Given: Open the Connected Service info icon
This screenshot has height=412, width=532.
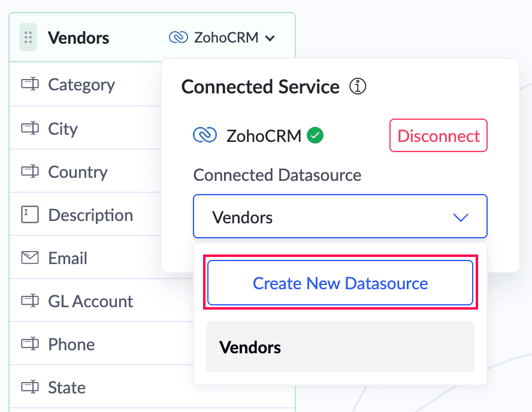Looking at the screenshot, I should coord(358,86).
